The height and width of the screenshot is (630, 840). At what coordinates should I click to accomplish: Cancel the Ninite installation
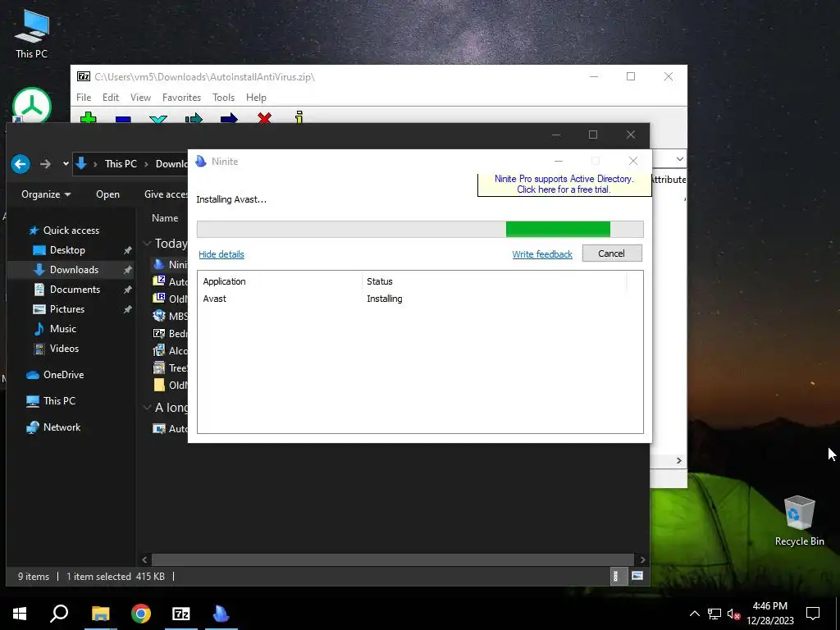[x=612, y=253]
